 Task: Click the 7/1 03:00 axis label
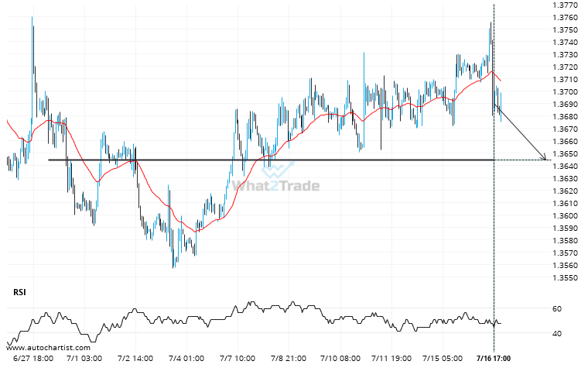coord(84,358)
